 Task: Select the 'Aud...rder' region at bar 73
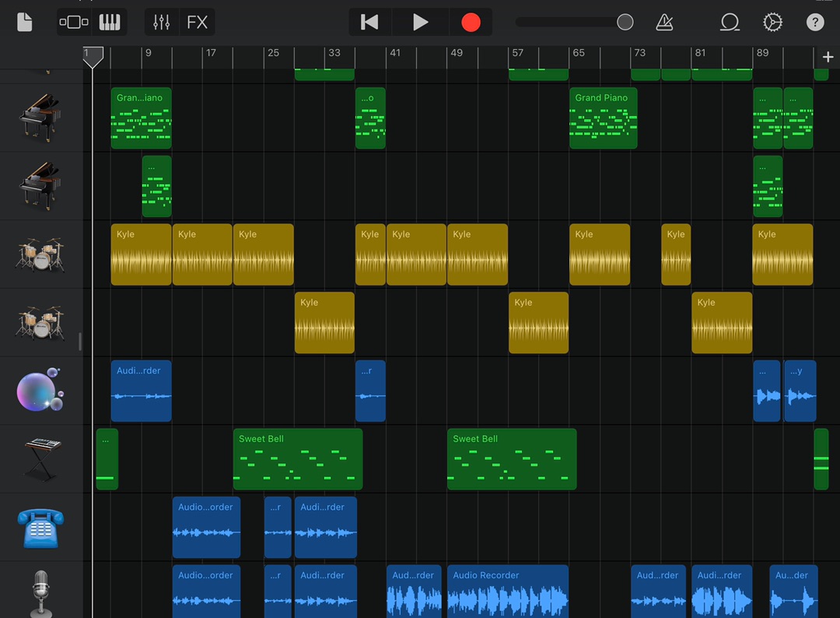tap(658, 592)
